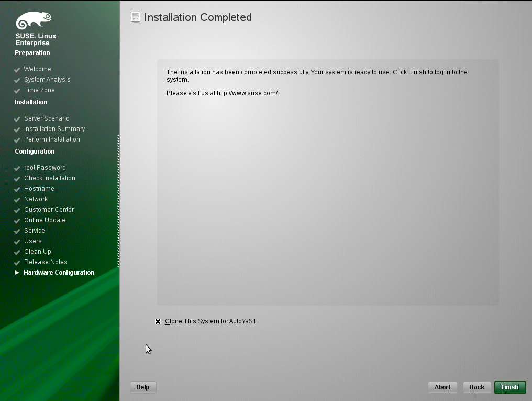532x401 pixels.
Task: Click the installation completed successfully message
Action: [317, 75]
